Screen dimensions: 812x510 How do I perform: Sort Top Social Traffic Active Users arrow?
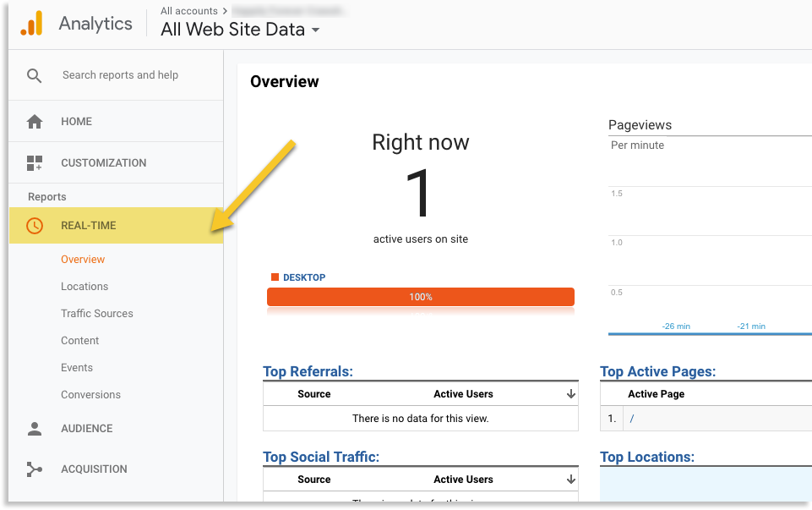point(571,480)
